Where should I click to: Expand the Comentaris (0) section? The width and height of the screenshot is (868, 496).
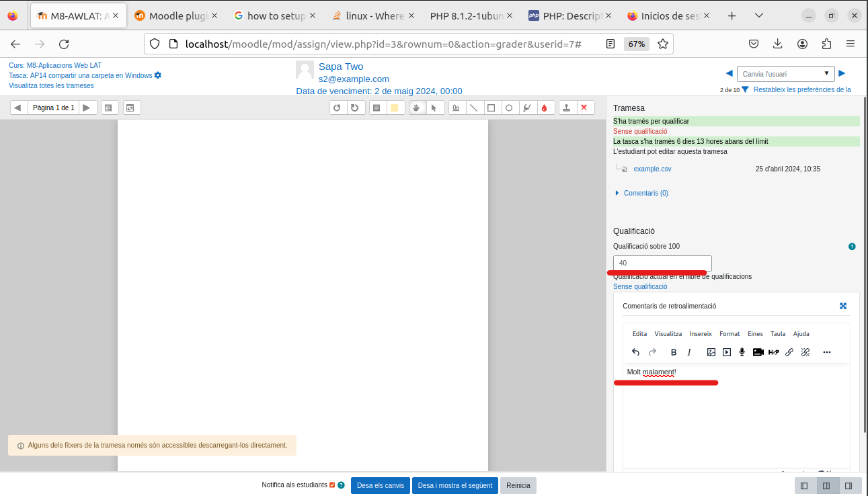pyautogui.click(x=645, y=194)
